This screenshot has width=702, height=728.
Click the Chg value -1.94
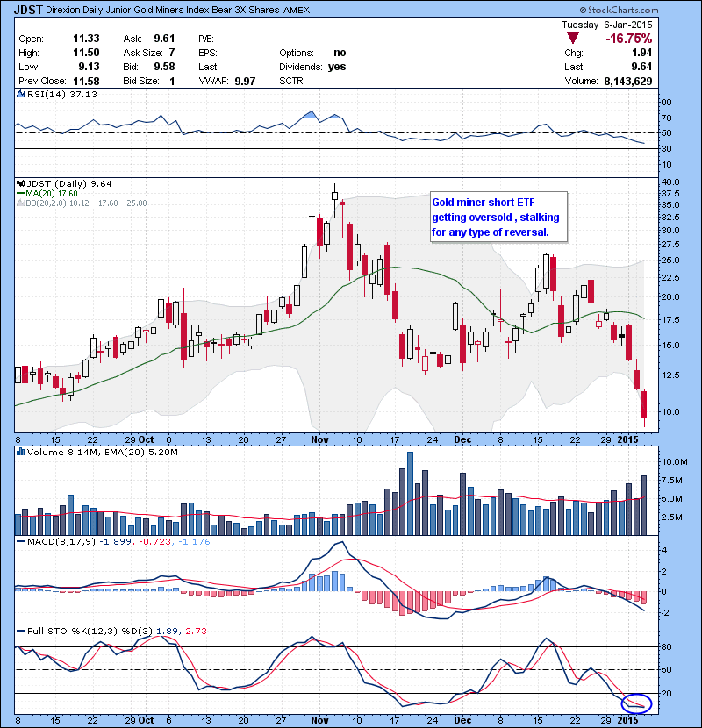click(x=640, y=53)
